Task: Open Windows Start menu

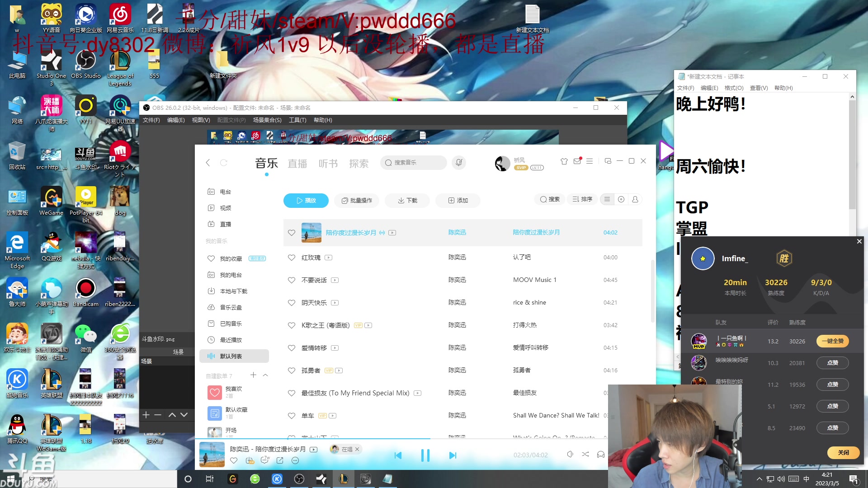Action: click(10, 479)
